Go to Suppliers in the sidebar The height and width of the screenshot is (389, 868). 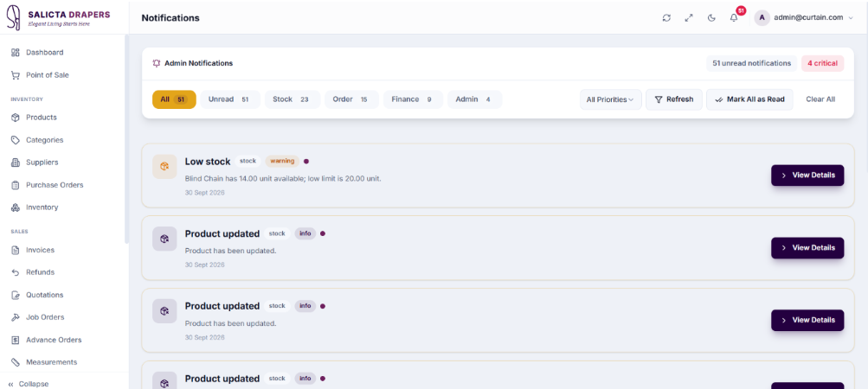(x=42, y=163)
